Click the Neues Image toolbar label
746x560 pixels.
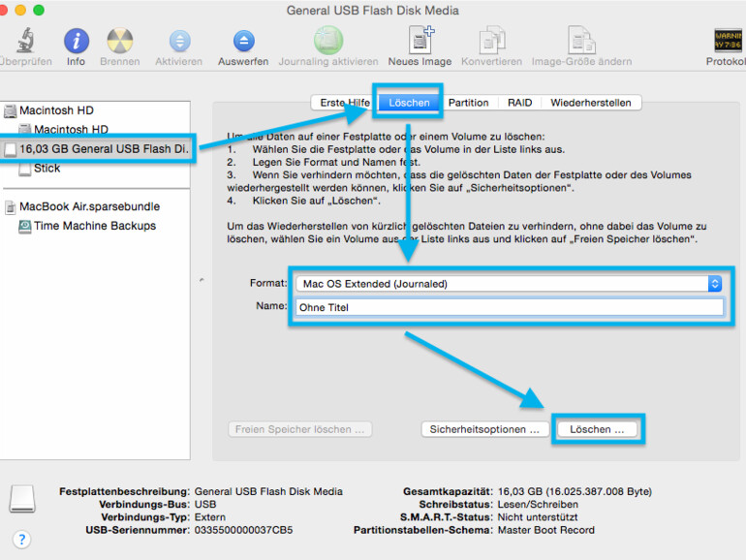click(420, 61)
